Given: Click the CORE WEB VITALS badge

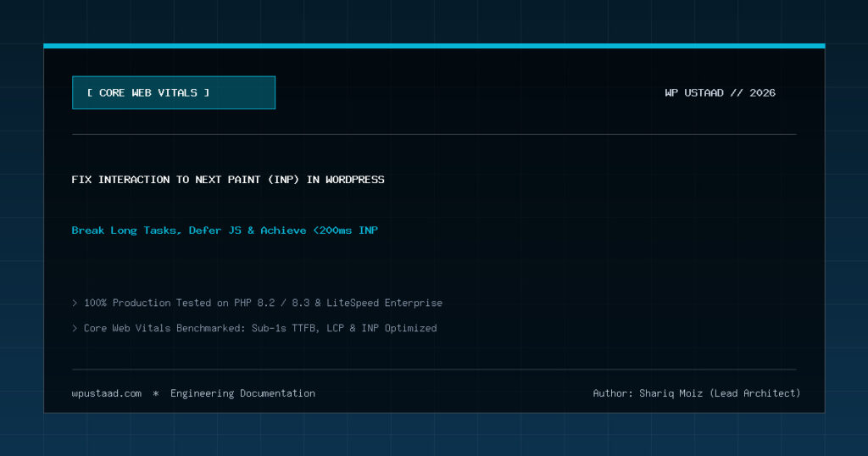Looking at the screenshot, I should pyautogui.click(x=173, y=92).
